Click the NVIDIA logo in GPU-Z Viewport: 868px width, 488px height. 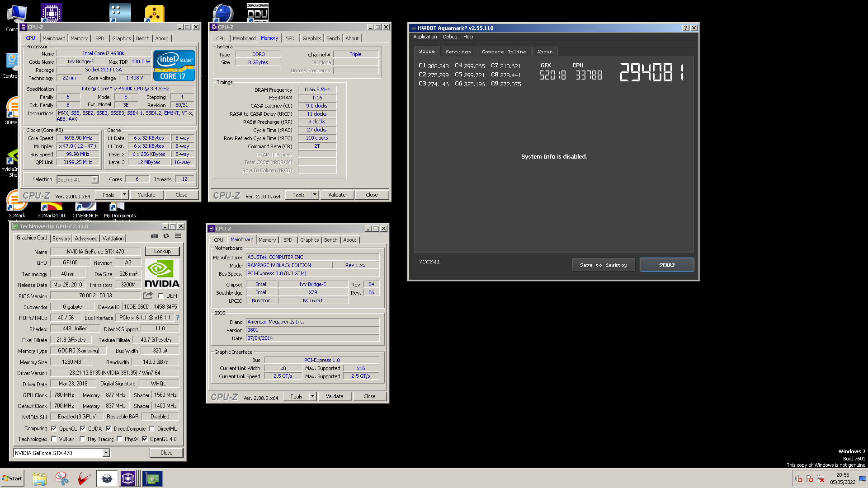(x=162, y=274)
